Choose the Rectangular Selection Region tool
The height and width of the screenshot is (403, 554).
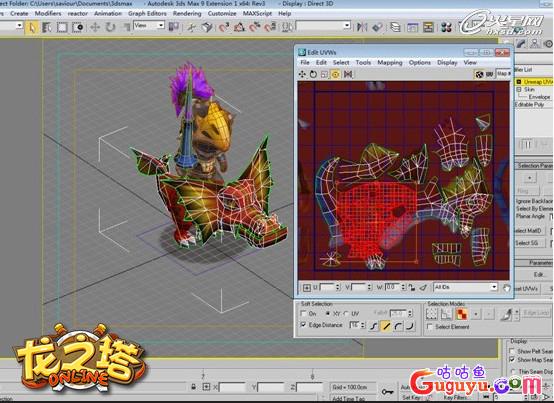62,27
